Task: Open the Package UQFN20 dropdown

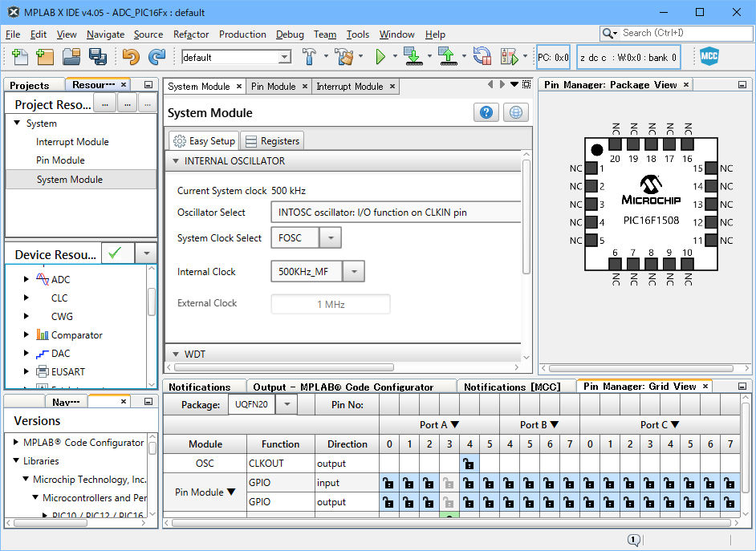Action: pyautogui.click(x=286, y=405)
